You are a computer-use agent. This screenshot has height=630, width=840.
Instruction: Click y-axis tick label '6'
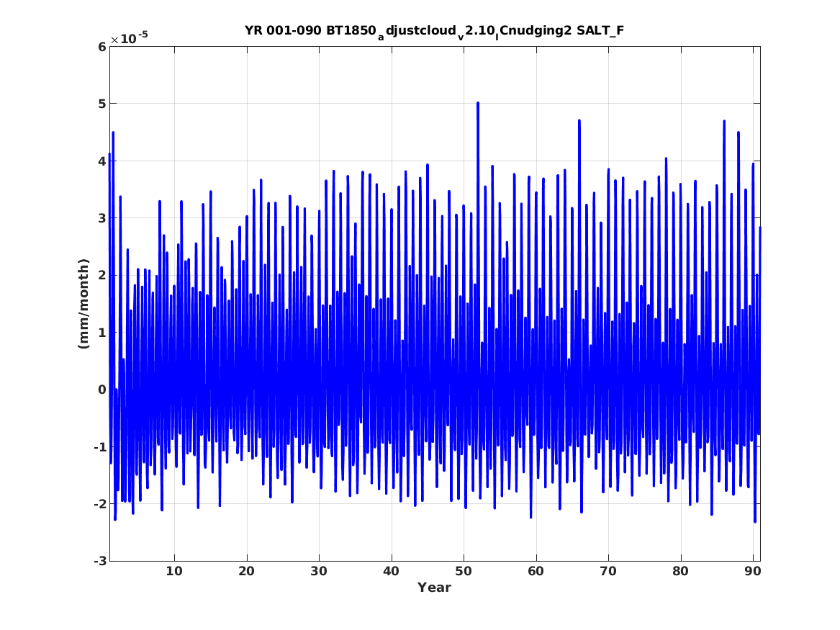(x=101, y=47)
